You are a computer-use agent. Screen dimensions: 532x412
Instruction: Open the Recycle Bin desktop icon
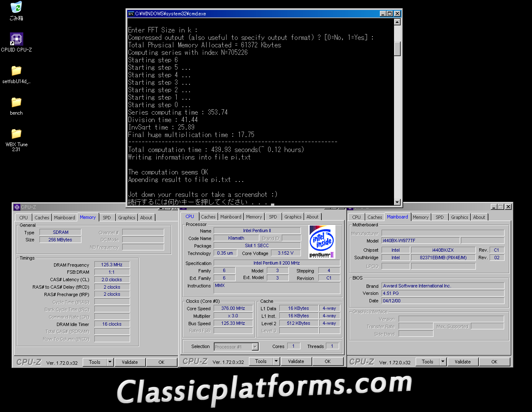coord(16,11)
